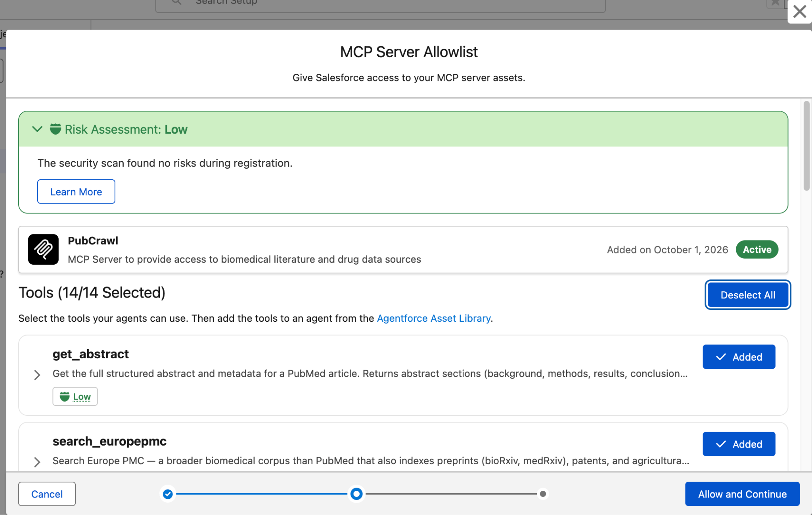Viewport: 812px width, 515px height.
Task: Go to the completed first progress step
Action: [x=168, y=494]
